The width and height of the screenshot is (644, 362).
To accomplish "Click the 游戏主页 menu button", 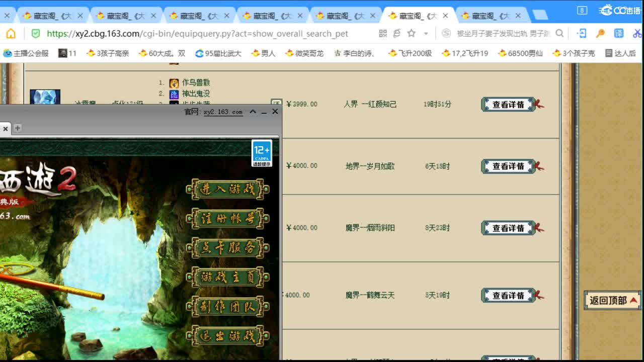I will pos(228,277).
